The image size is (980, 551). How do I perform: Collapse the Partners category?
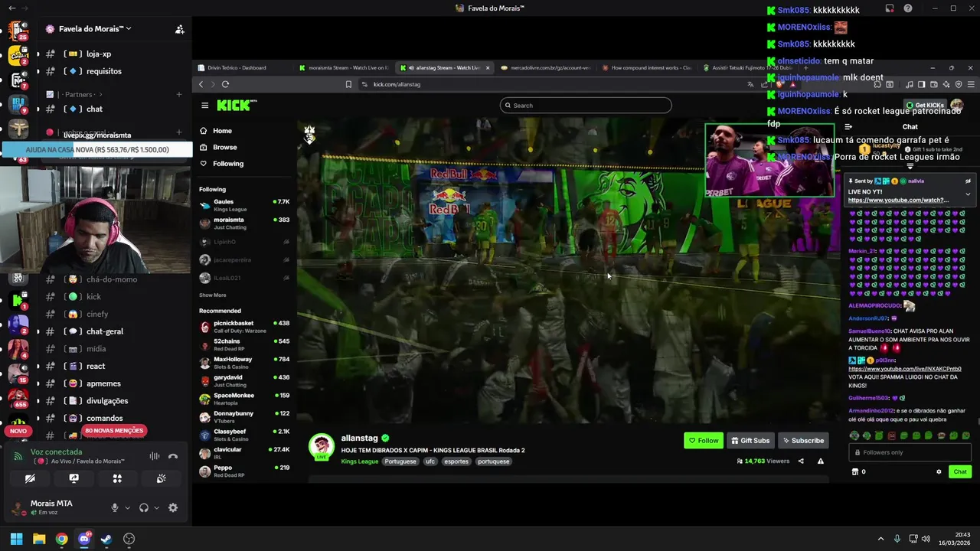point(78,94)
